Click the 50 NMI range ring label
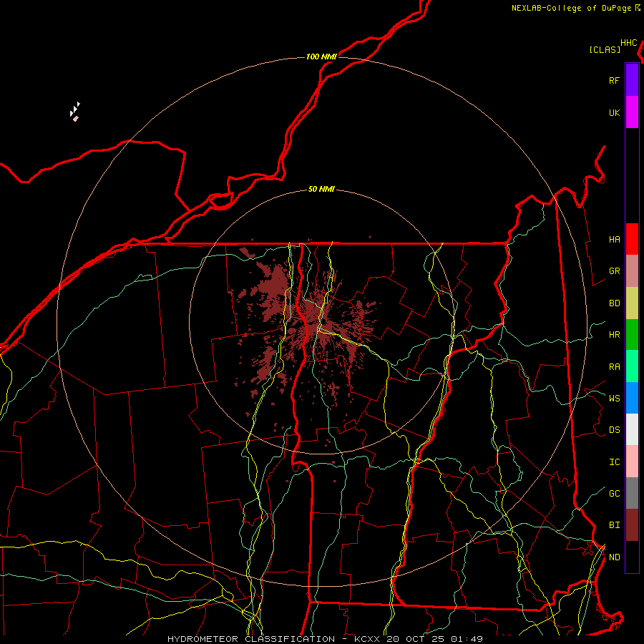This screenshot has width=644, height=644. click(321, 189)
